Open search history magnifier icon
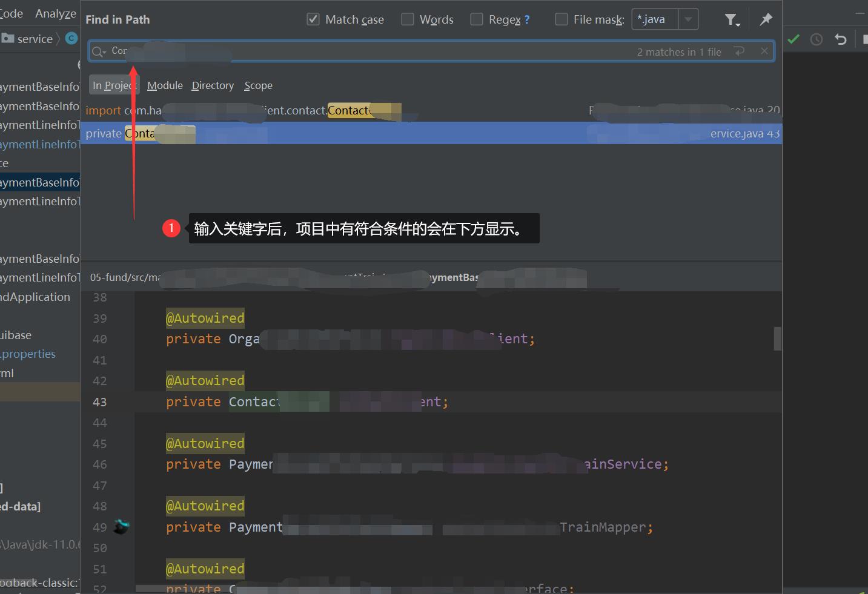868x594 pixels. pos(98,51)
